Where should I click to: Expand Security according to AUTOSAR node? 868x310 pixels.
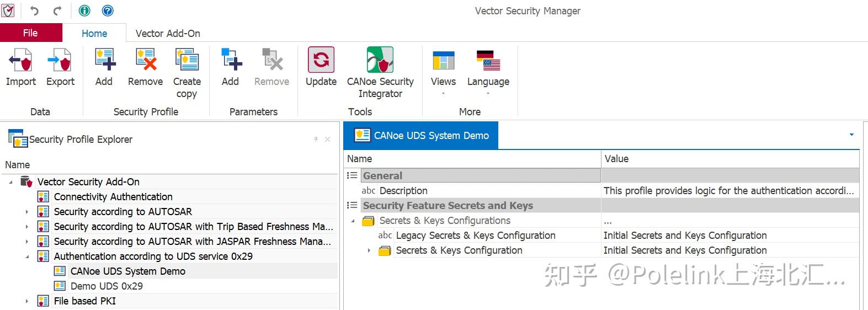[x=26, y=212]
